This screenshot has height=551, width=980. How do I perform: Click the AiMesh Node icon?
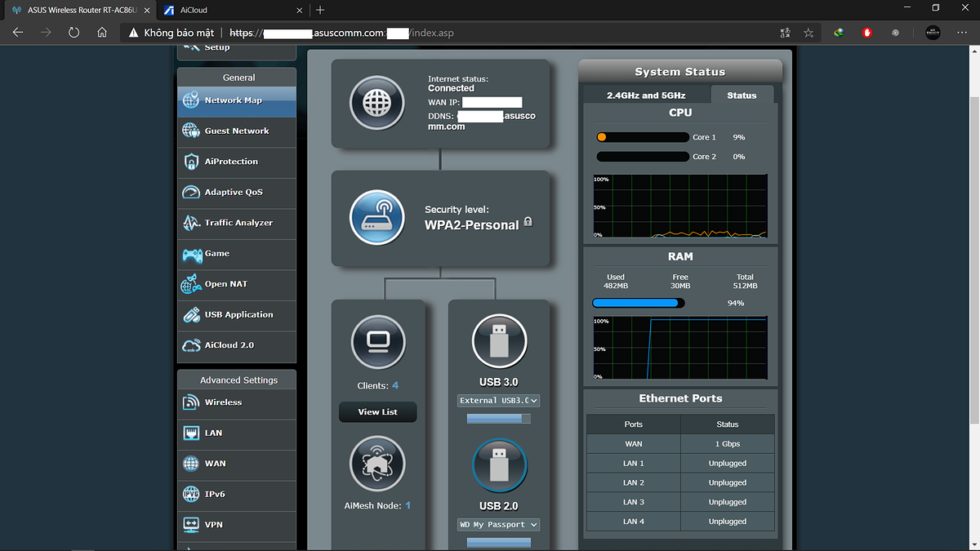377,463
